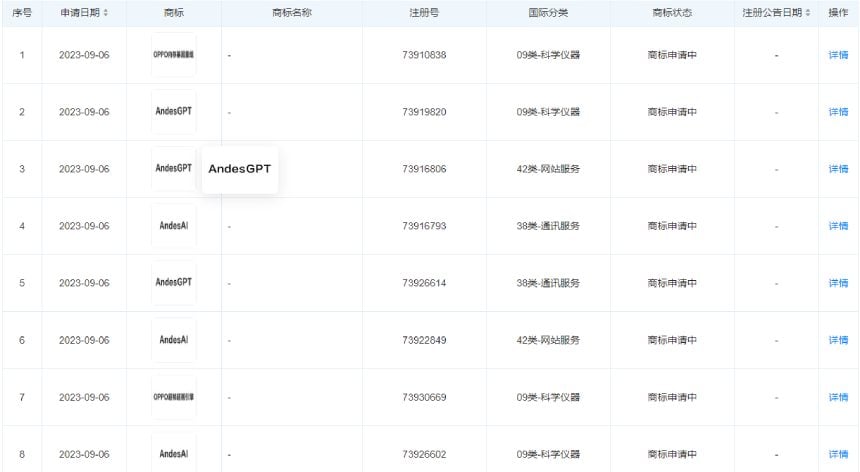This screenshot has height=472, width=860.
Task: Click 商标申请中 status in row 4
Action: pyautogui.click(x=672, y=226)
